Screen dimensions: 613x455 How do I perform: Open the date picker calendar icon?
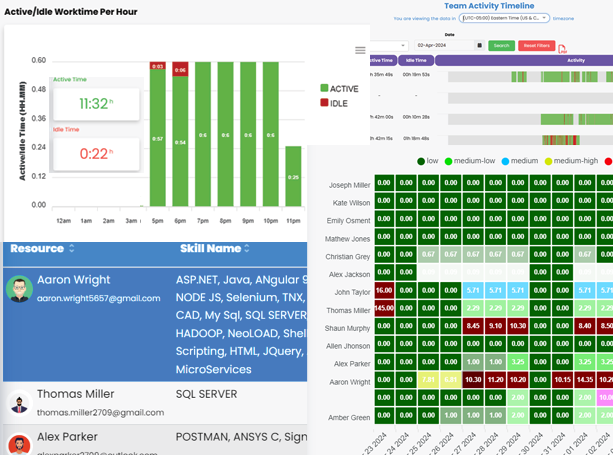pos(480,45)
